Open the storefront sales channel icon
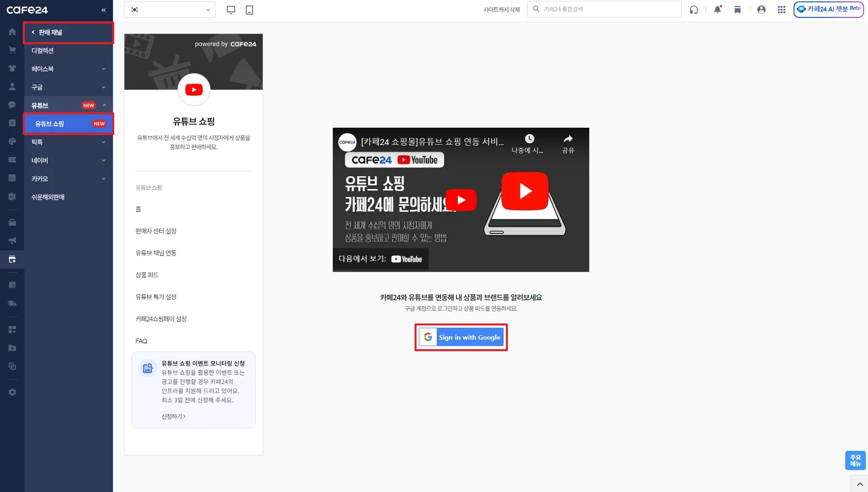868x492 pixels. tap(12, 259)
